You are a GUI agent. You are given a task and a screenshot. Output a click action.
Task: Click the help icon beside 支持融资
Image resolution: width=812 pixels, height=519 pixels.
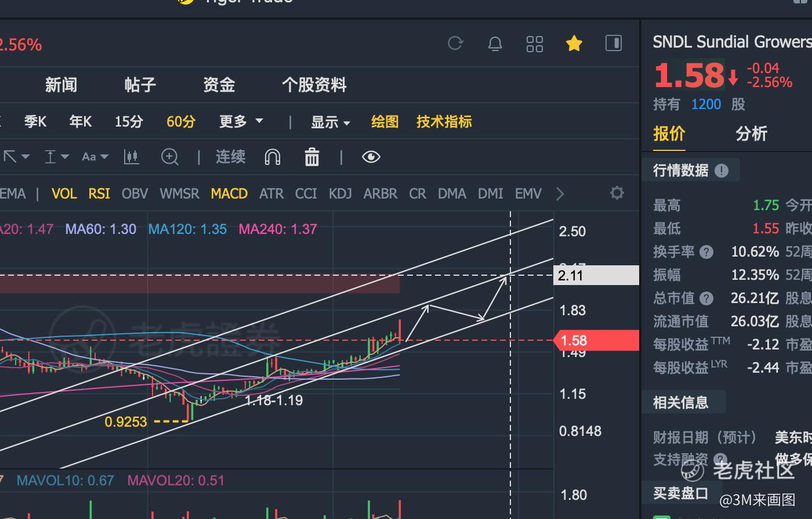720,460
